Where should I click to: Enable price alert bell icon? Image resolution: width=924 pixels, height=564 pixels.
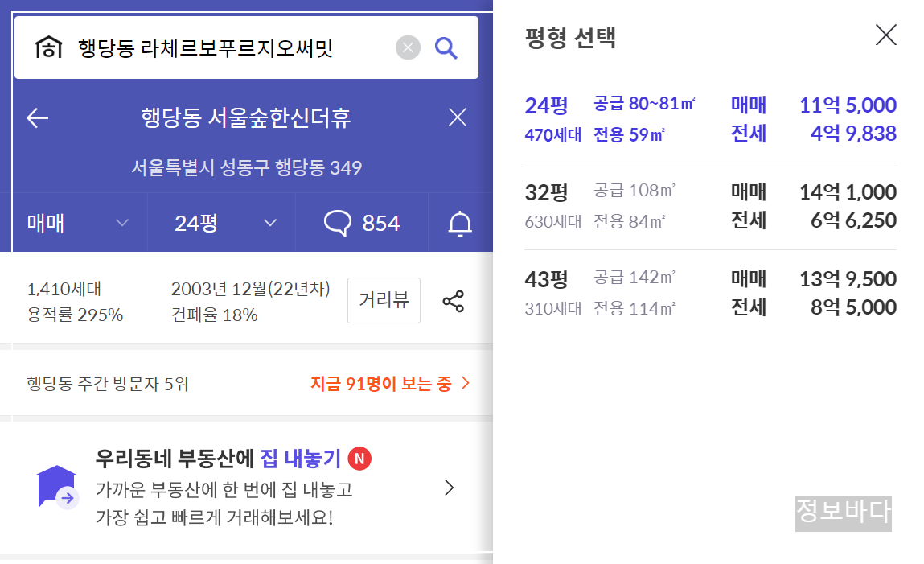460,224
